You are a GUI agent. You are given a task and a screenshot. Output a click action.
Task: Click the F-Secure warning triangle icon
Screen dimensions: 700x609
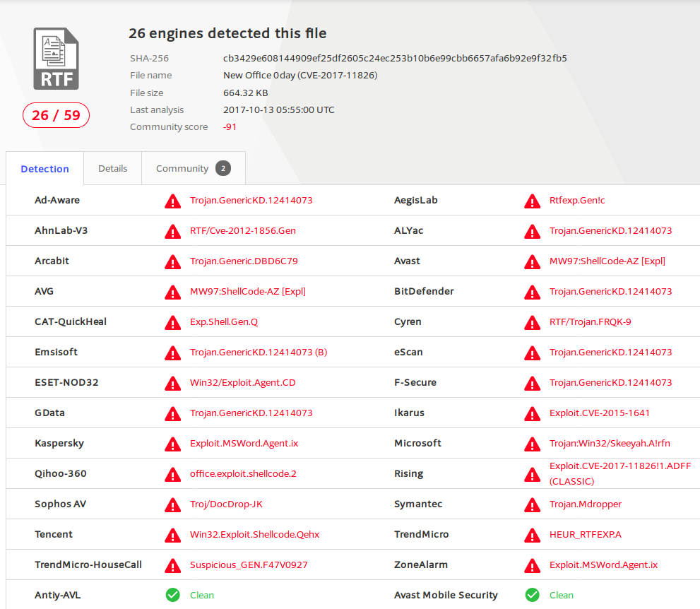[x=532, y=383]
